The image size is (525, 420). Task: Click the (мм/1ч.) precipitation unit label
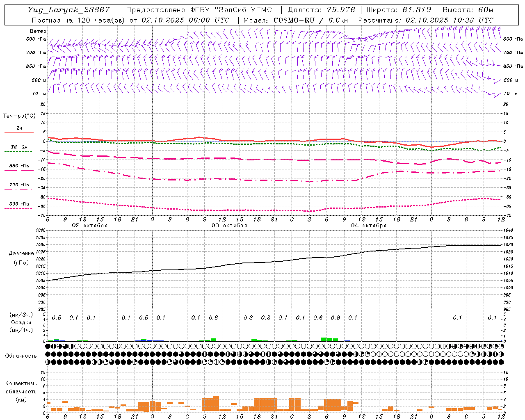click(21, 330)
